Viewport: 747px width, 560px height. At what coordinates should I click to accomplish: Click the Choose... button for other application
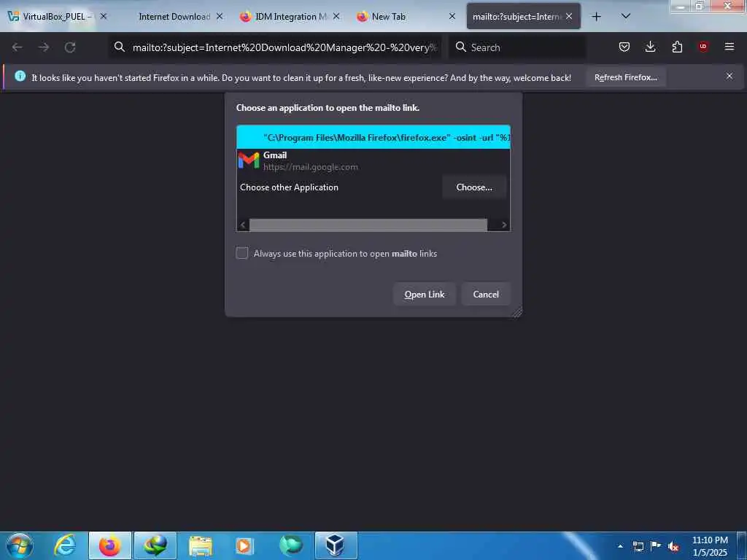(474, 187)
